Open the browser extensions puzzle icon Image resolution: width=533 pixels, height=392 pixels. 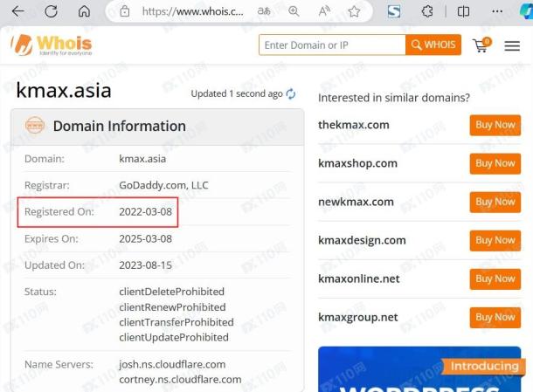[427, 11]
